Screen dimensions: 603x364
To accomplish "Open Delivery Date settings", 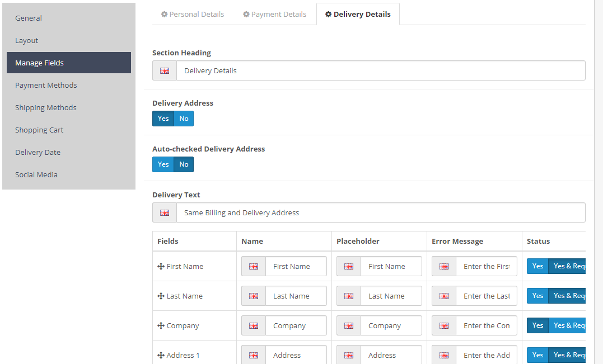I will coord(69,152).
